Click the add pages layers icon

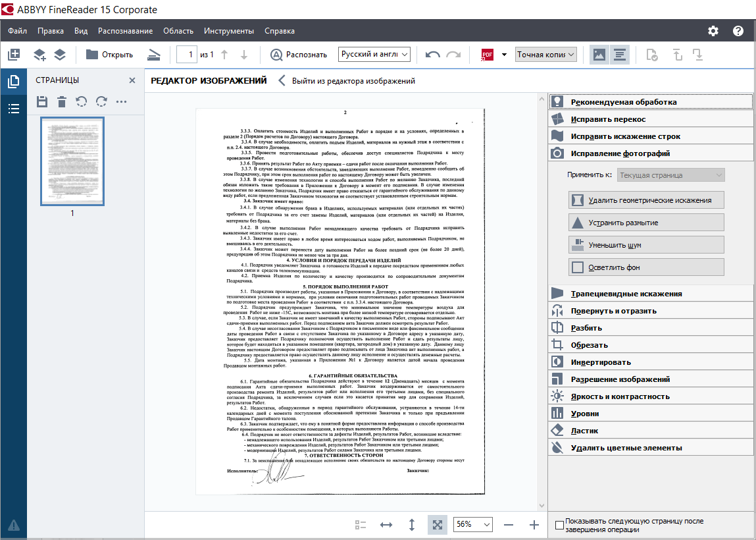point(39,55)
